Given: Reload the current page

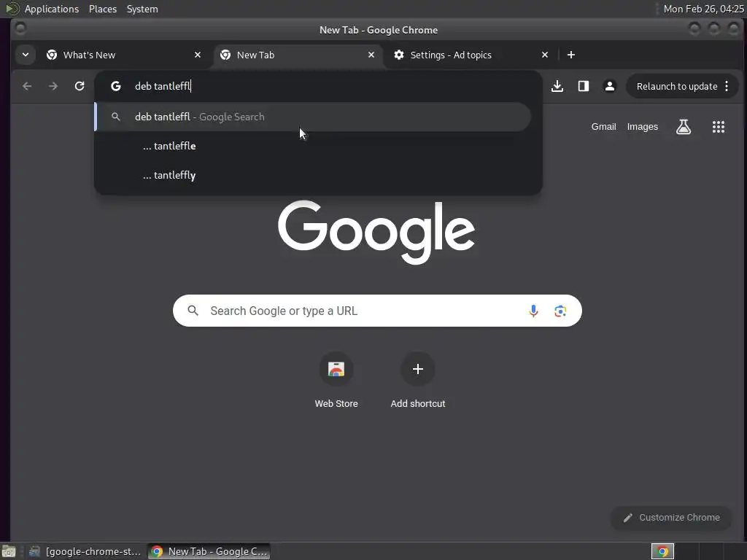Looking at the screenshot, I should click(x=80, y=86).
